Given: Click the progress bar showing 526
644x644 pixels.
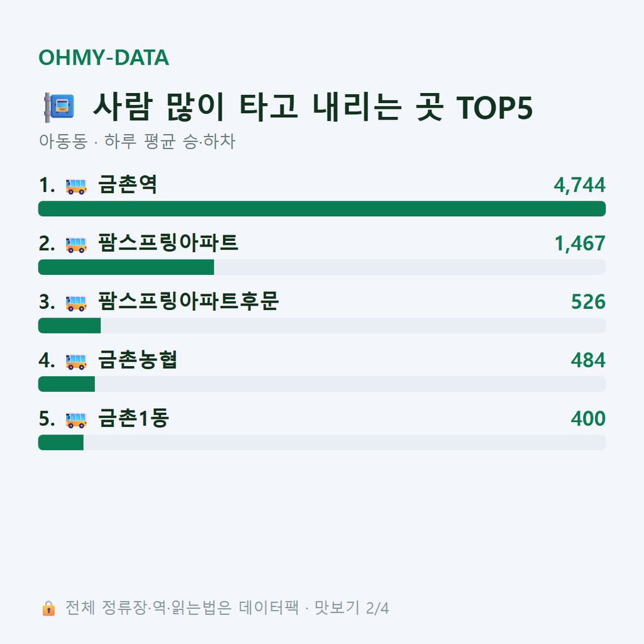Looking at the screenshot, I should point(322,325).
